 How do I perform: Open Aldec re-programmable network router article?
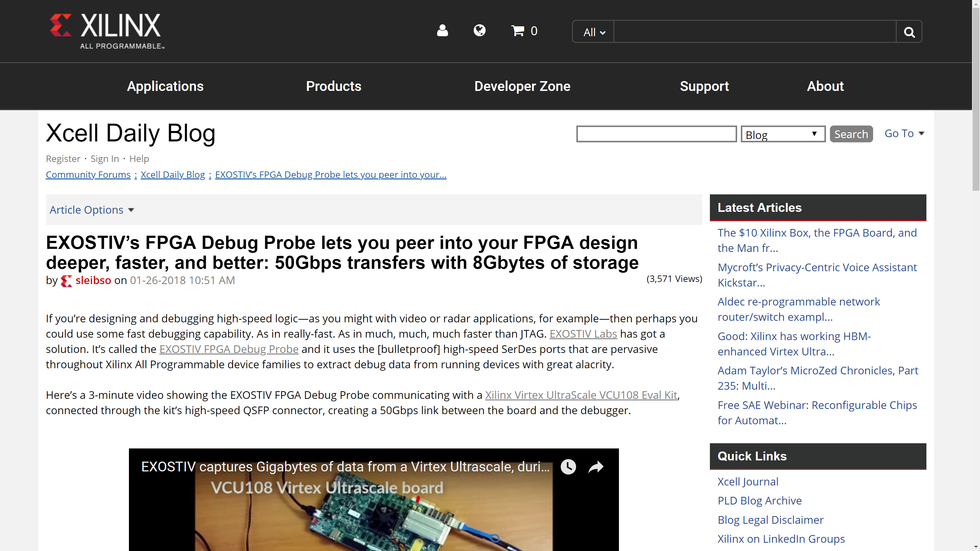click(x=798, y=309)
